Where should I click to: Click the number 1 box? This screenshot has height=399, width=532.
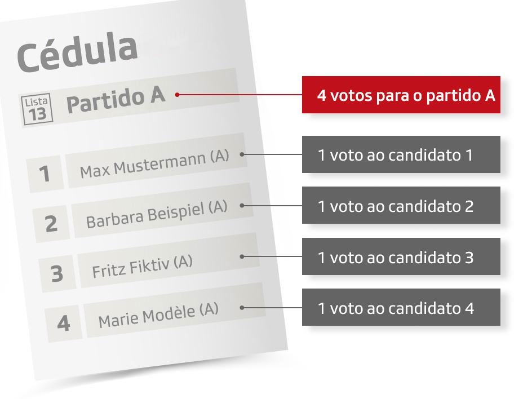coord(45,174)
